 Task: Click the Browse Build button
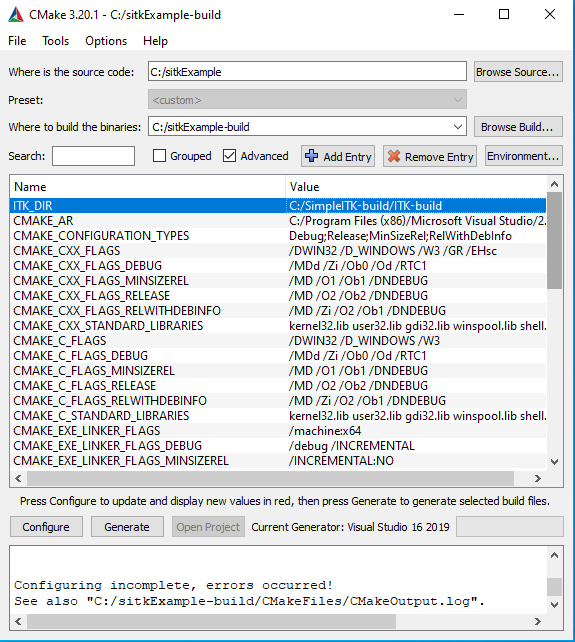click(x=518, y=127)
